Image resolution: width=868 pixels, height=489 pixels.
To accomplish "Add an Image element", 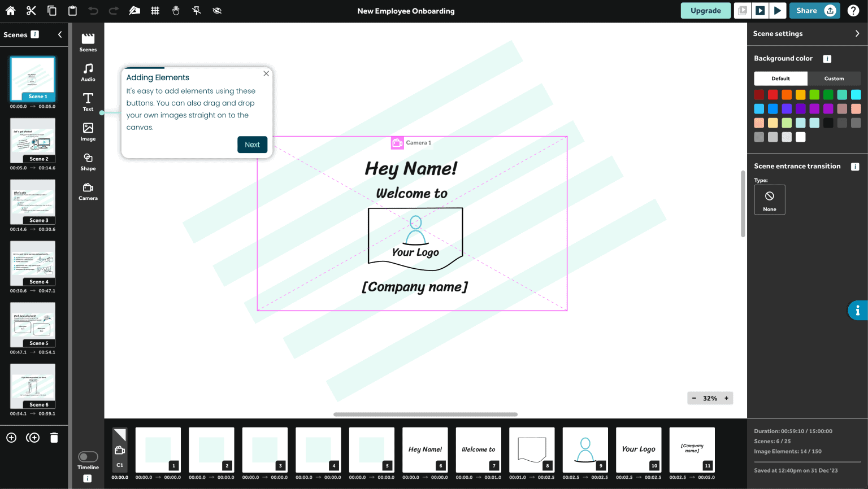I will (88, 132).
